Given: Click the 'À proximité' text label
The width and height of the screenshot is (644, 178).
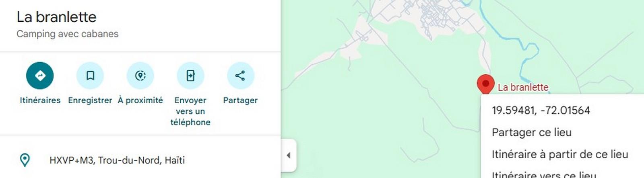Looking at the screenshot, I should coord(140,100).
